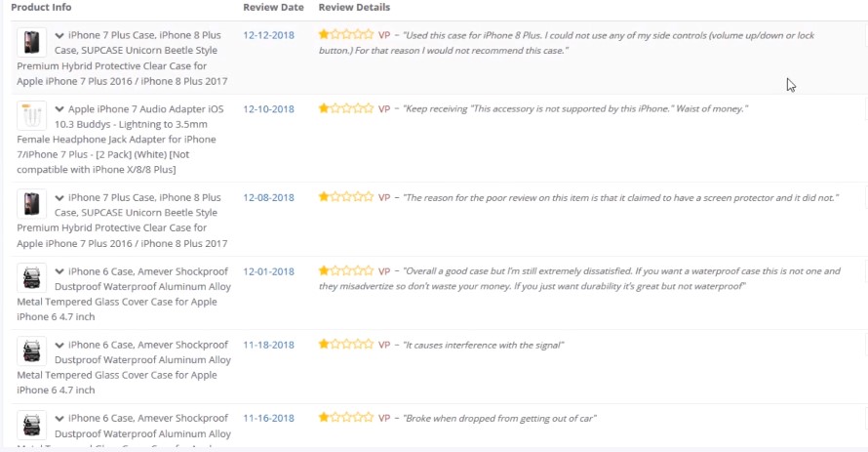Open the review dated 11-16-2018
Viewport: 868px width, 452px height.
tap(268, 418)
